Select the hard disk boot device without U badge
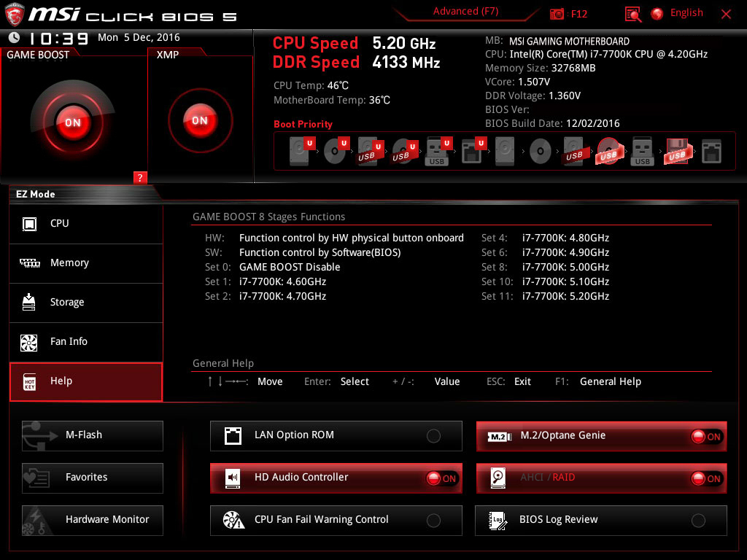Image resolution: width=747 pixels, height=560 pixels. [x=505, y=152]
